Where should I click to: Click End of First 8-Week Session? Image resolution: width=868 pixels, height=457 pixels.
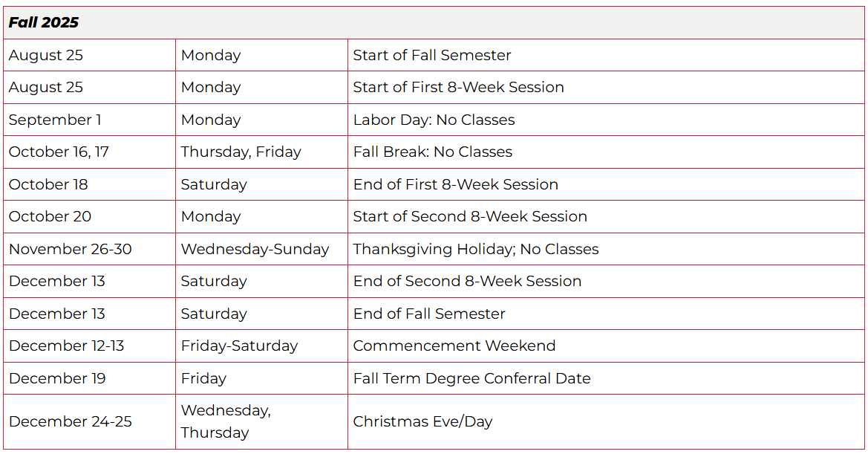point(456,184)
